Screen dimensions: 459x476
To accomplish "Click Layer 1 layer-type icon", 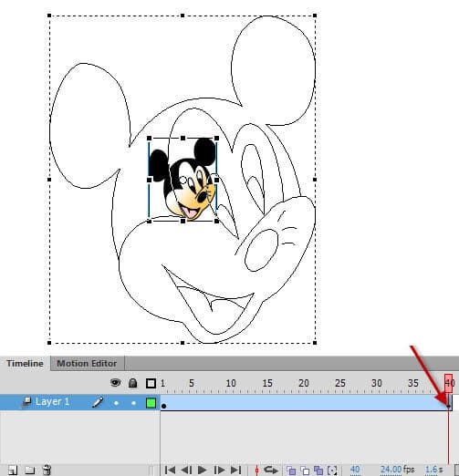I will 26,402.
